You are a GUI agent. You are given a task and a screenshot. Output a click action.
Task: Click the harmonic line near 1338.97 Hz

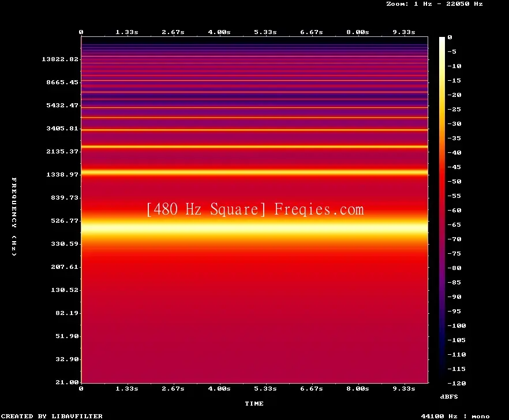point(254,172)
